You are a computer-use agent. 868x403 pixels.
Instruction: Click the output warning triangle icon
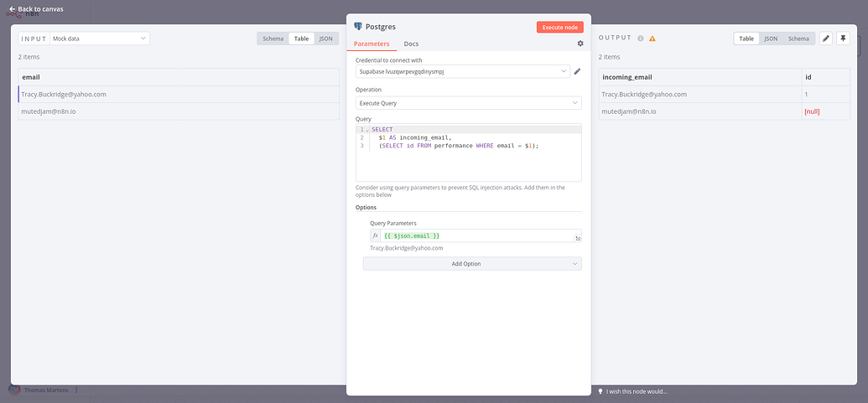(652, 39)
